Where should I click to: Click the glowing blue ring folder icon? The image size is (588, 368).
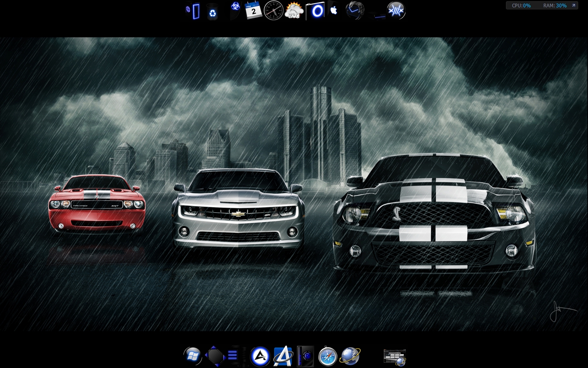coord(316,11)
